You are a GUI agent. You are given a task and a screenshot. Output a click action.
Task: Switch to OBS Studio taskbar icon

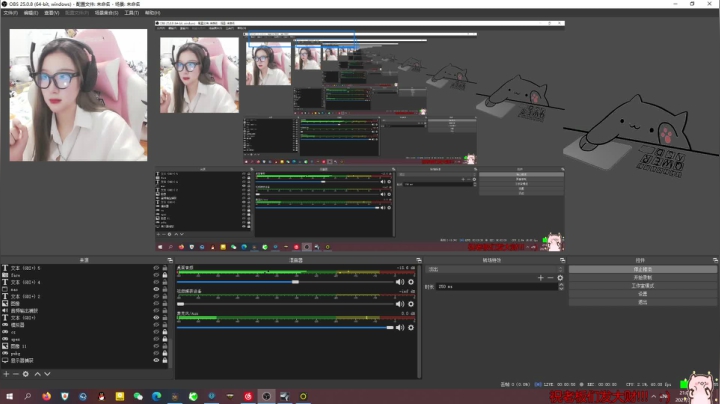click(266, 396)
